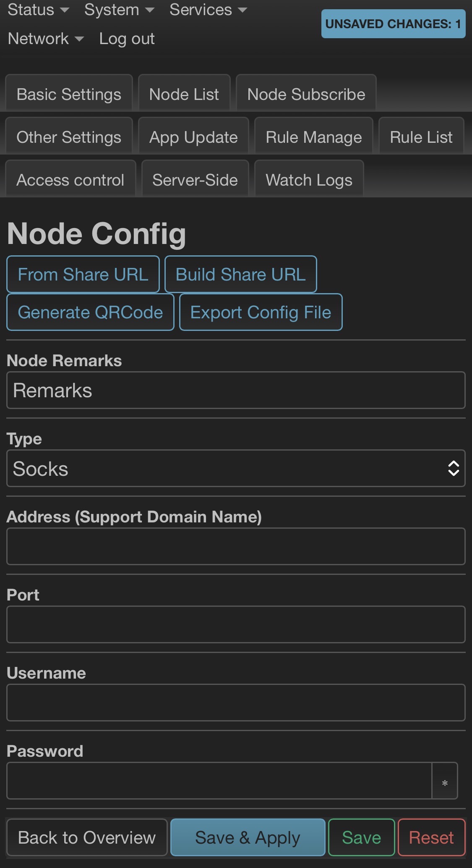472x868 pixels.
Task: Click Export Config File button
Action: click(x=261, y=312)
